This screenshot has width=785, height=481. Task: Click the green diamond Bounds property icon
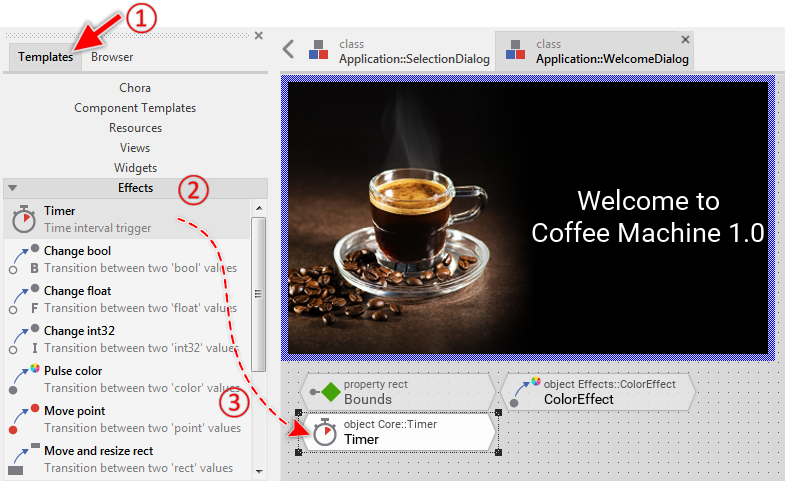click(329, 392)
